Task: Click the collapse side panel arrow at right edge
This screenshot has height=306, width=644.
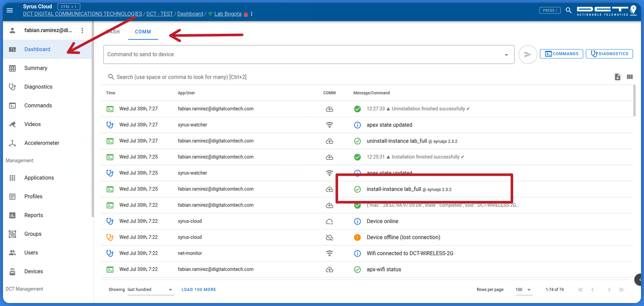Action: (639, 280)
